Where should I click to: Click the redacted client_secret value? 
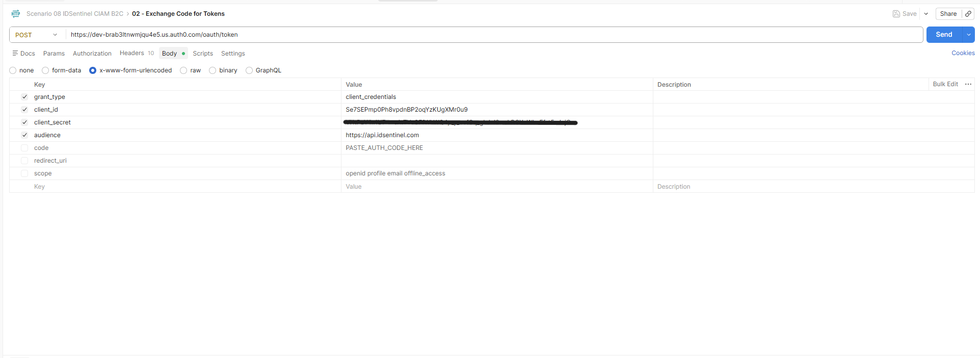click(x=460, y=122)
